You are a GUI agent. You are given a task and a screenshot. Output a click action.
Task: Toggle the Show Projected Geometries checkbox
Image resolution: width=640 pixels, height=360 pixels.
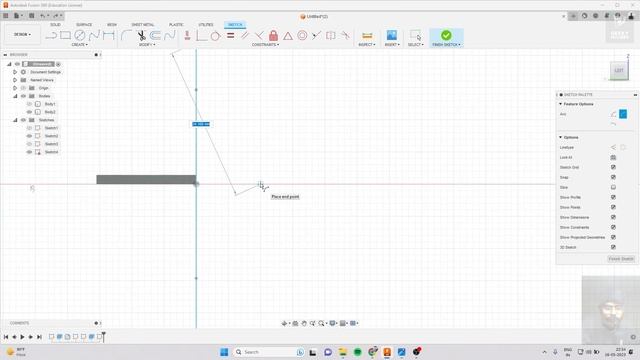(x=613, y=237)
